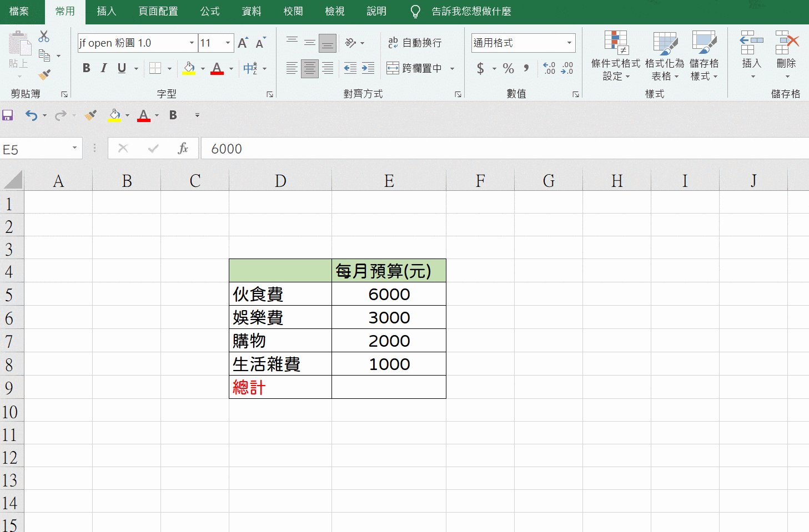Screen dimensions: 809x532
Task: Open the 公式 ribbon tab
Action: click(209, 11)
